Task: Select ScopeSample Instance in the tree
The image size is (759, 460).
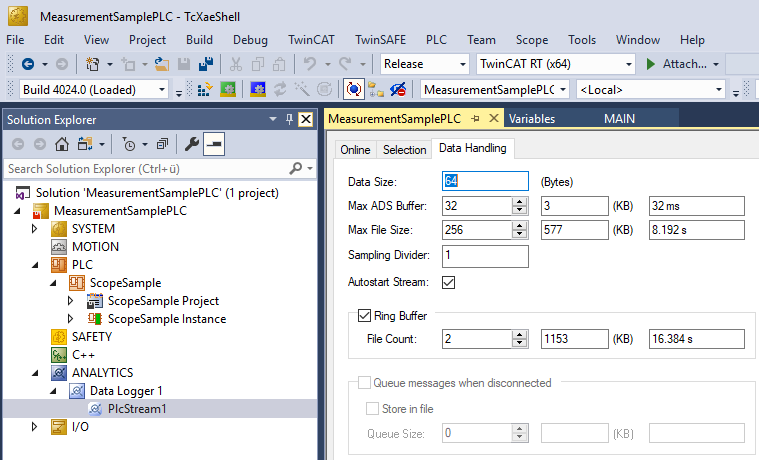Action: point(168,319)
